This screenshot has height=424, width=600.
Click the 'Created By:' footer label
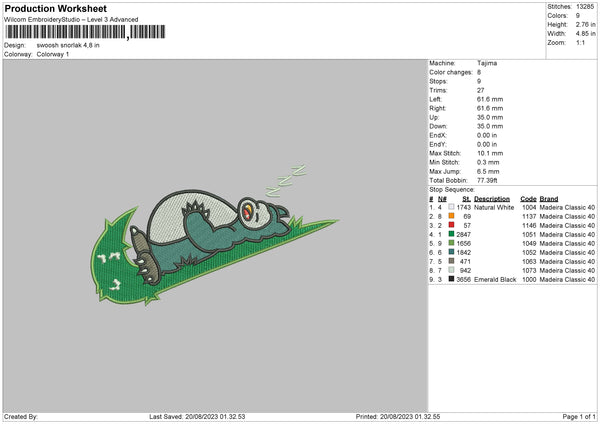tap(21, 417)
